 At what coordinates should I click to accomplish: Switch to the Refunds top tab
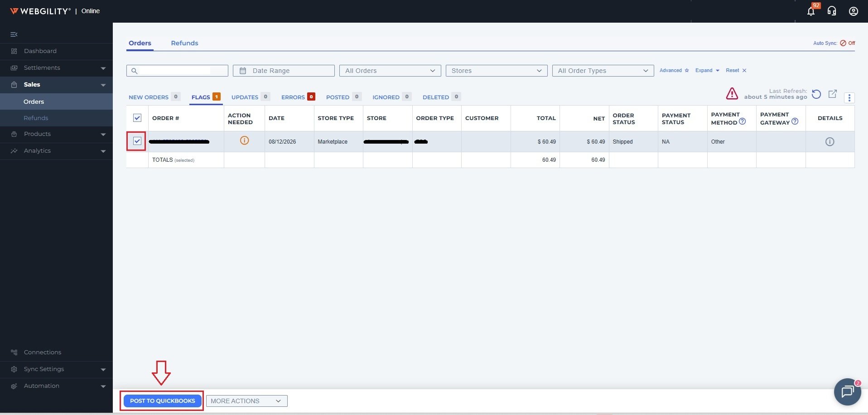click(184, 43)
